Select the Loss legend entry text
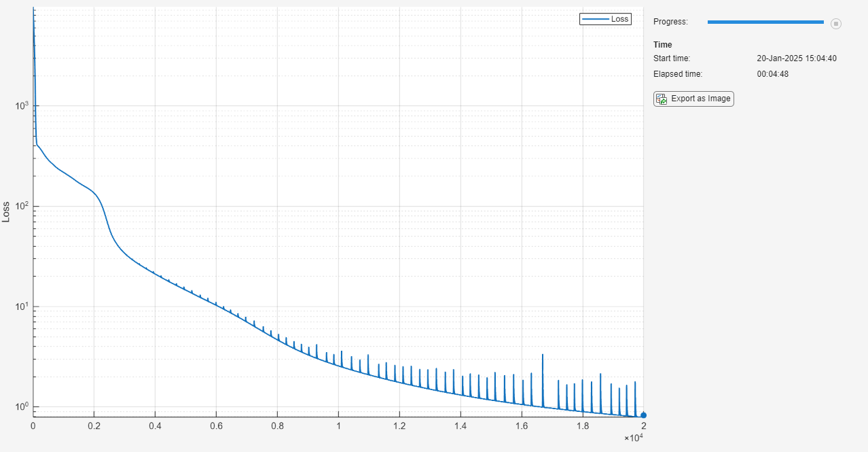The width and height of the screenshot is (868, 452). [619, 19]
